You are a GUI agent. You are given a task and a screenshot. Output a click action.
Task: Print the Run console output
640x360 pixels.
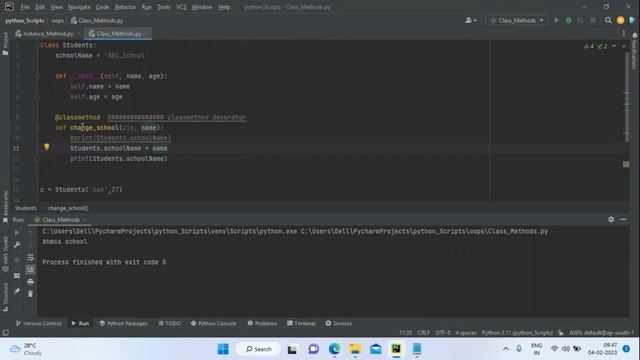point(30,282)
